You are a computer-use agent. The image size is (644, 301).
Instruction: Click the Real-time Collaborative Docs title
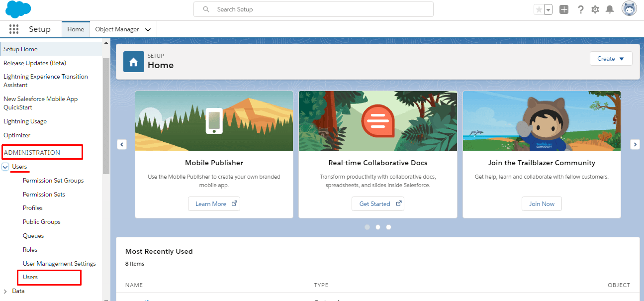[x=378, y=163]
